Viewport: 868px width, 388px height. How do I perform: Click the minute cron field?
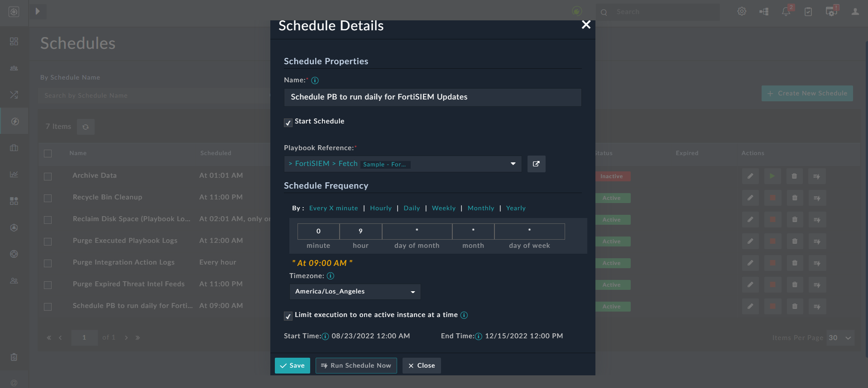click(318, 231)
